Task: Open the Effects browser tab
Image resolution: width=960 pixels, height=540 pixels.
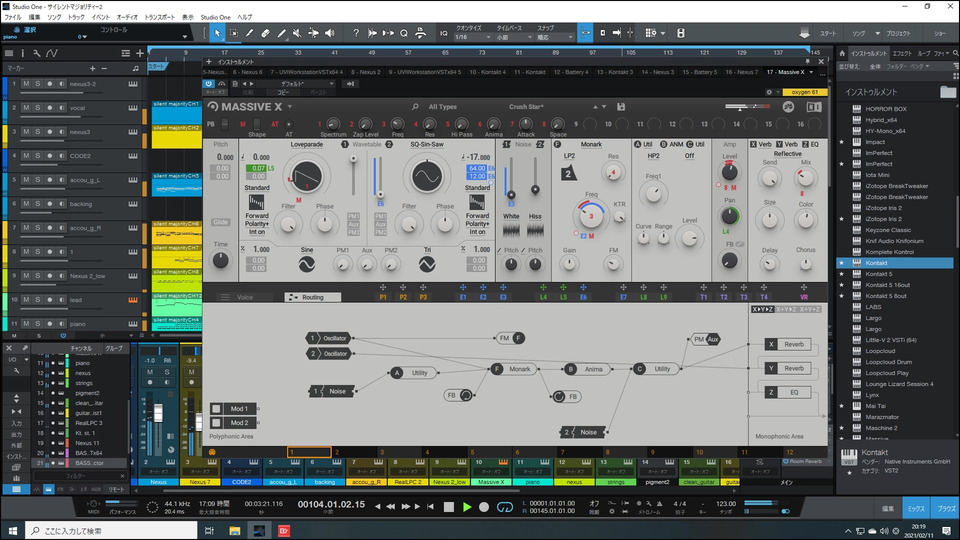Action: [x=902, y=53]
